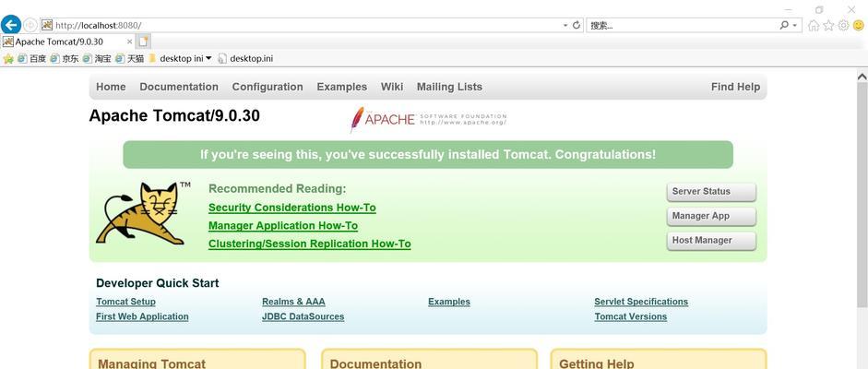Image resolution: width=868 pixels, height=369 pixels.
Task: Click the scrollbar up arrow
Action: pos(862,76)
